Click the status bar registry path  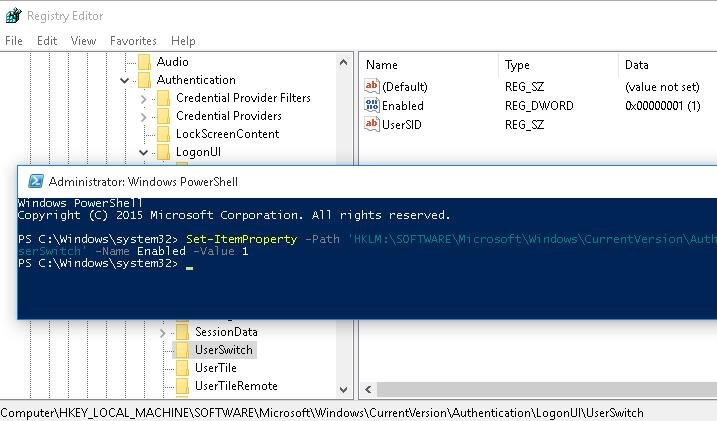pos(322,413)
